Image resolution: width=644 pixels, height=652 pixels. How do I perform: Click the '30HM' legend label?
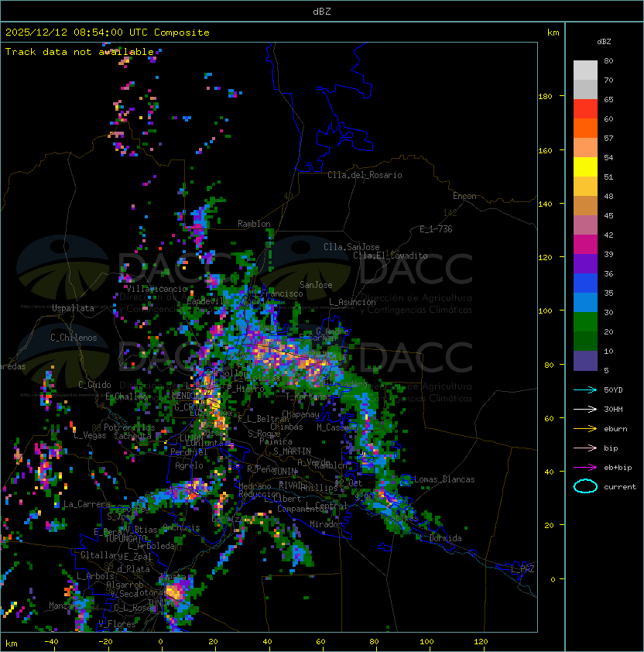613,409
